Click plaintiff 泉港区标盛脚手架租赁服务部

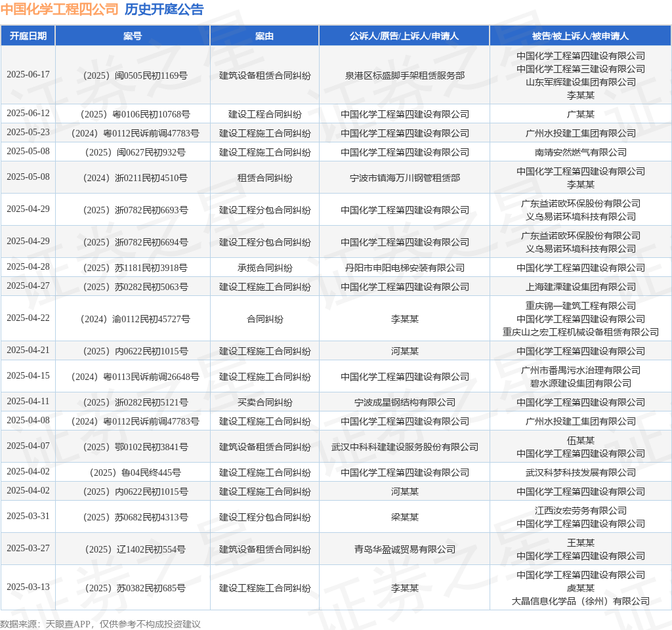point(404,75)
